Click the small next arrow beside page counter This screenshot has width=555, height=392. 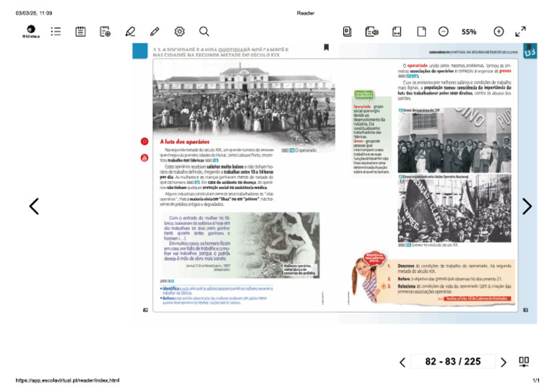[503, 362]
